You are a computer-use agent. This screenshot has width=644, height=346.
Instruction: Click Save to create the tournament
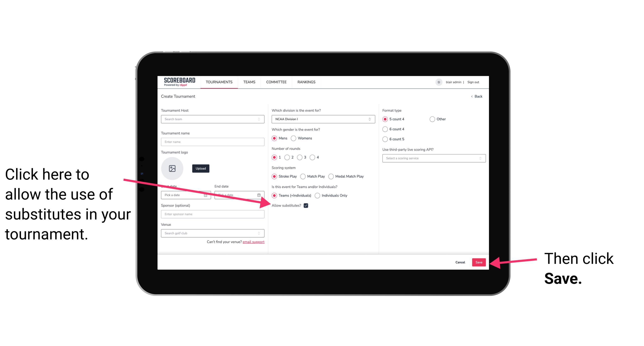click(479, 262)
